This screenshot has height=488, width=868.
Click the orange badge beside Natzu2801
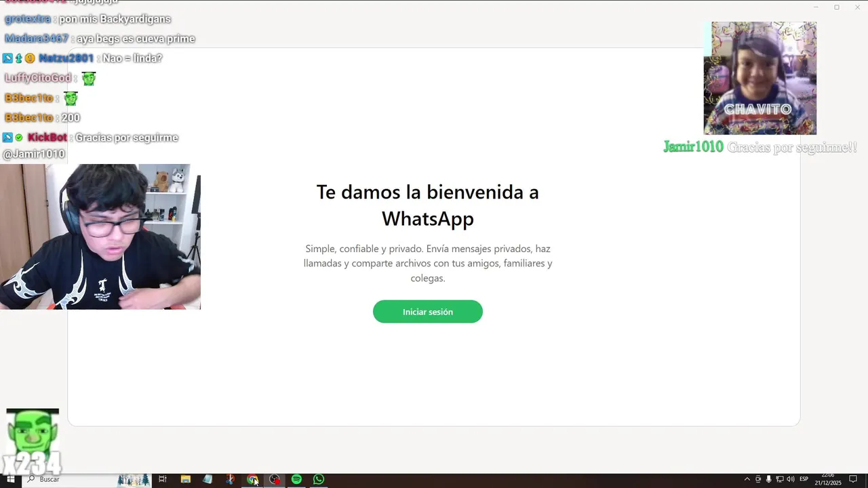click(x=30, y=59)
